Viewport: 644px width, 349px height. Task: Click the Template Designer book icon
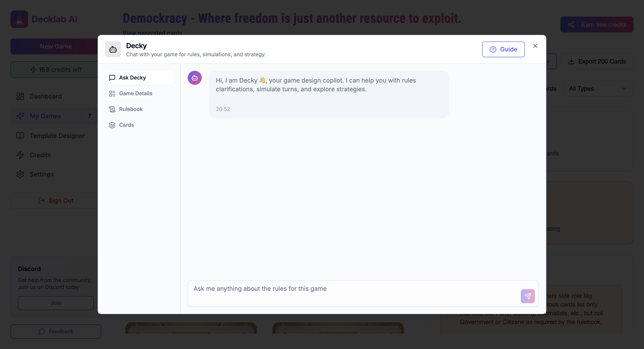click(20, 135)
